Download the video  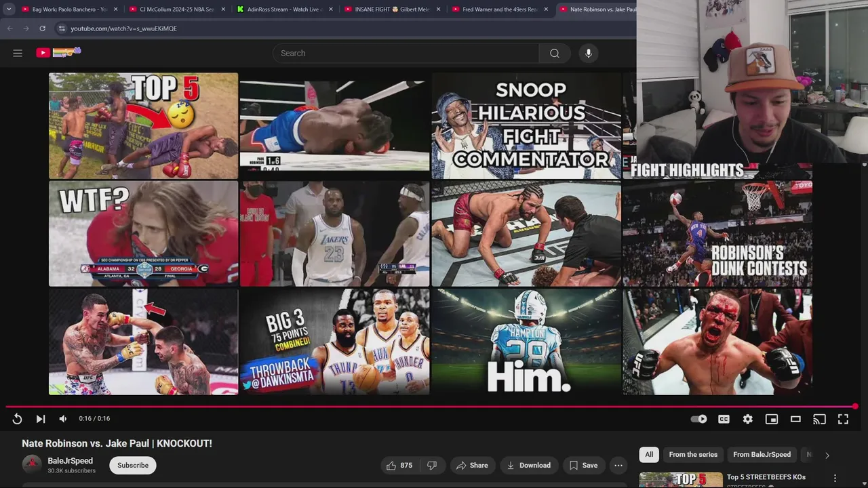[x=529, y=465]
